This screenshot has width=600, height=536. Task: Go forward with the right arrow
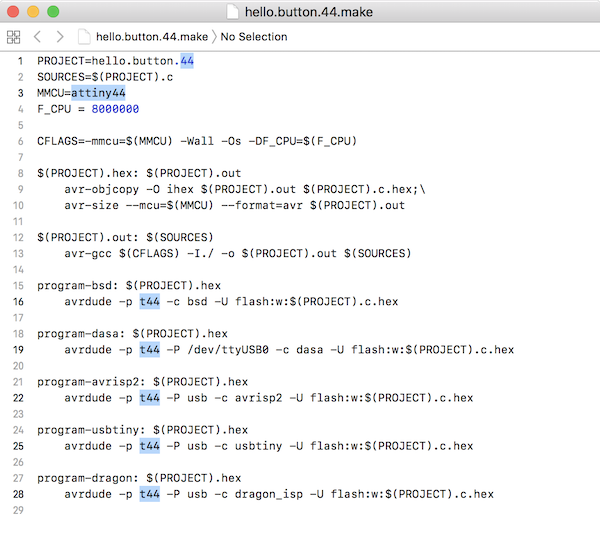click(60, 37)
